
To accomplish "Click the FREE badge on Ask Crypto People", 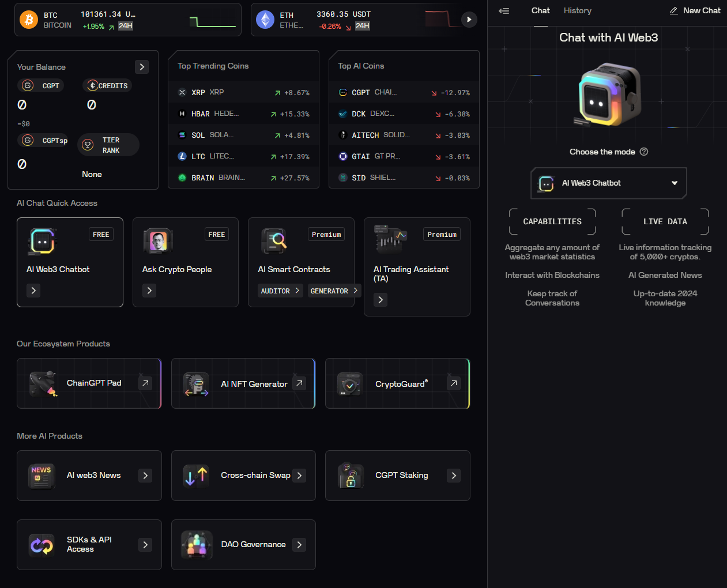I will coord(217,235).
